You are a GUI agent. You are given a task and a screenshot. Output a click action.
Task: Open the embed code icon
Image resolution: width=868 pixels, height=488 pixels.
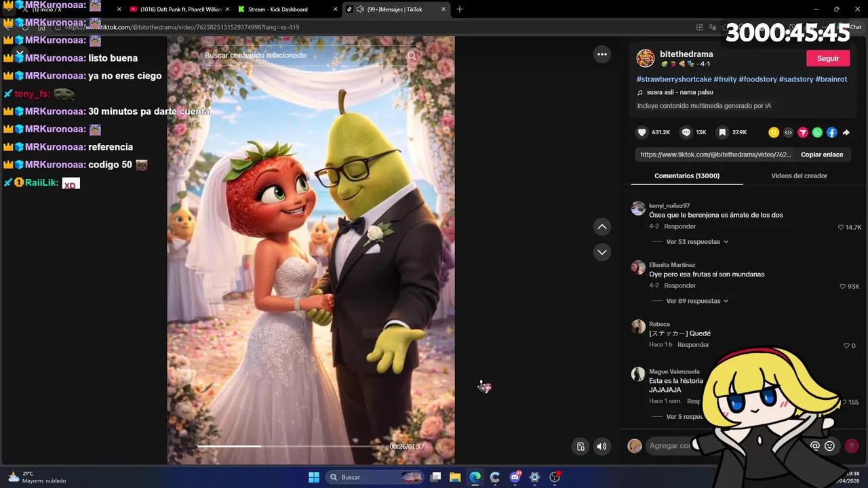[x=788, y=132]
